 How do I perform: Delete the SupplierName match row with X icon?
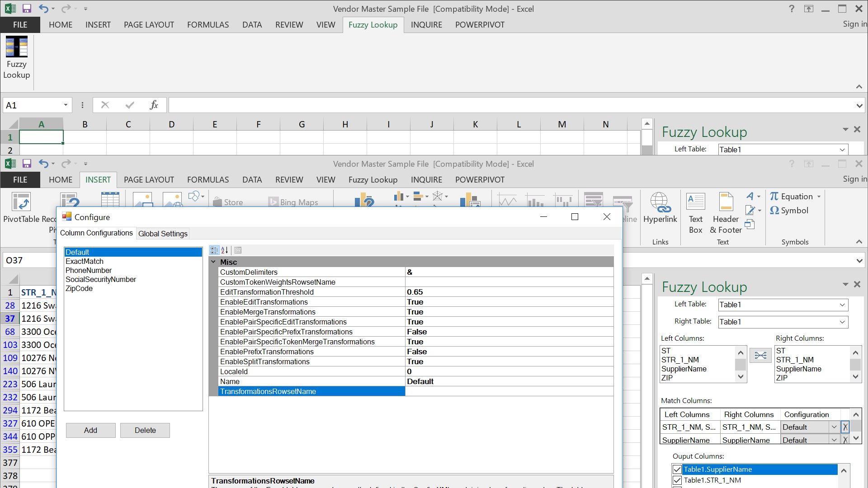(845, 440)
